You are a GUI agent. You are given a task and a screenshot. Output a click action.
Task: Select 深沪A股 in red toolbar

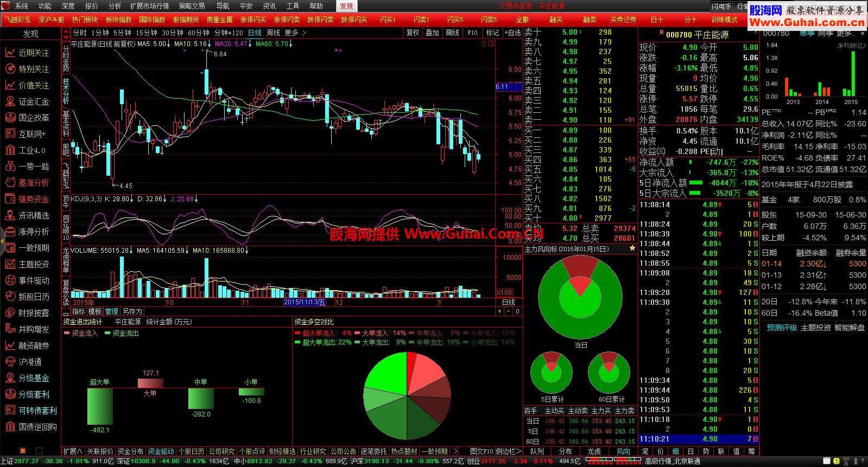coord(51,20)
